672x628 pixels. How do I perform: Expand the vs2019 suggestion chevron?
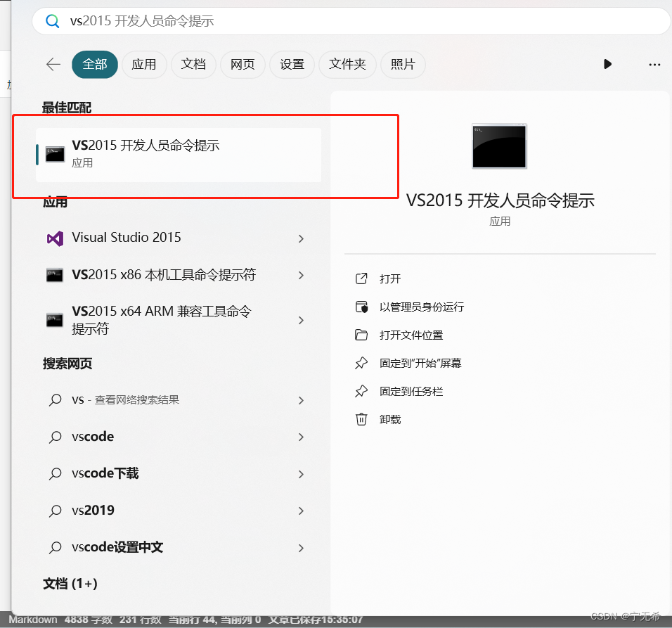[302, 511]
